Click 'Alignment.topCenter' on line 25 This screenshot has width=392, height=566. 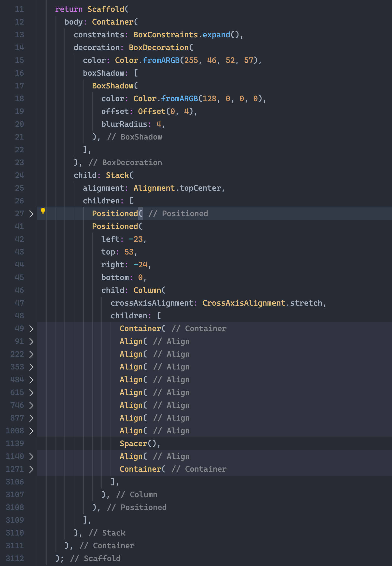(x=177, y=188)
